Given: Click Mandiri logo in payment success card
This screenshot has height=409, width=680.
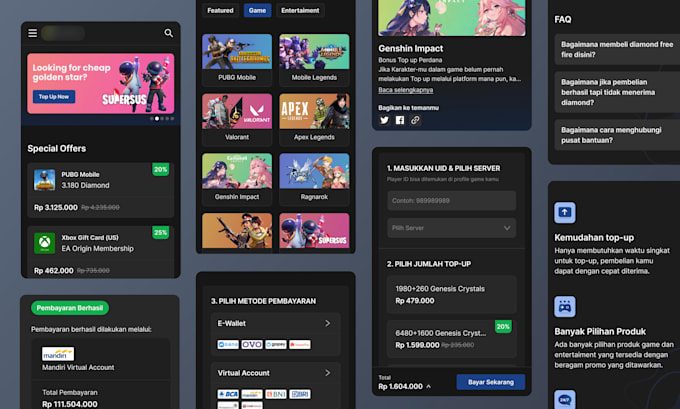Looking at the screenshot, I should pos(58,354).
